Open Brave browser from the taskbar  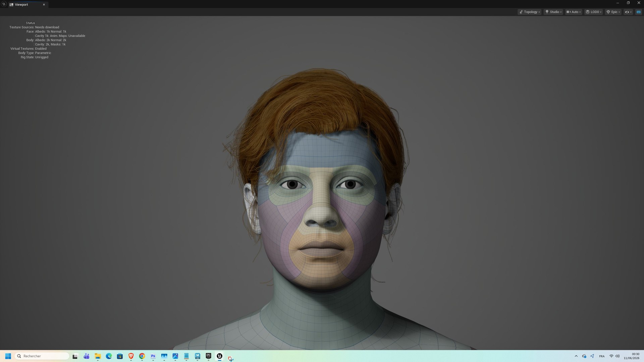click(x=131, y=356)
